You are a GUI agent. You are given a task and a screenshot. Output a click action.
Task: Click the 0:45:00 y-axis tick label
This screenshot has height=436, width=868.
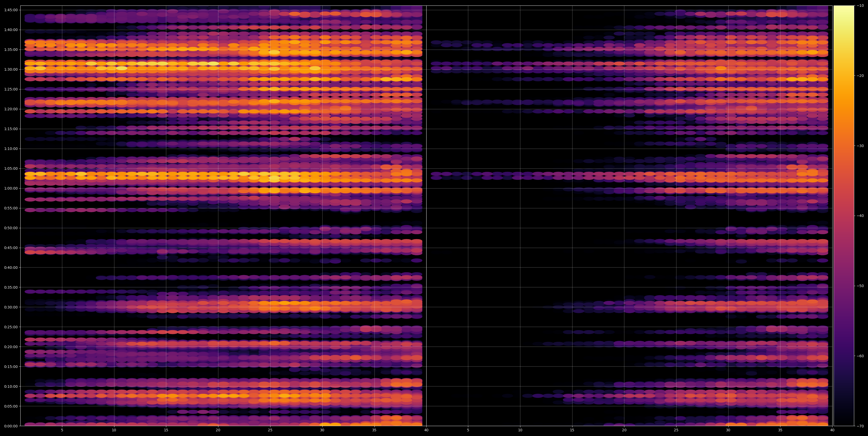point(11,248)
